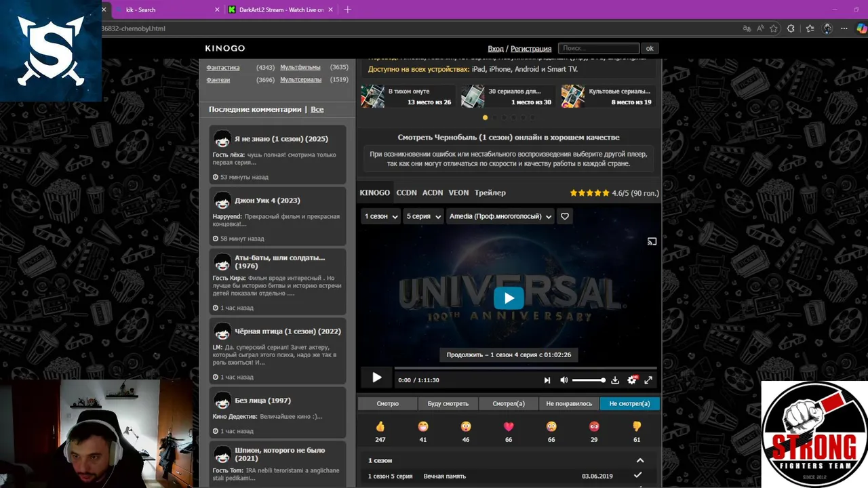
Task: Open the Фэнтези genre link
Action: 218,80
